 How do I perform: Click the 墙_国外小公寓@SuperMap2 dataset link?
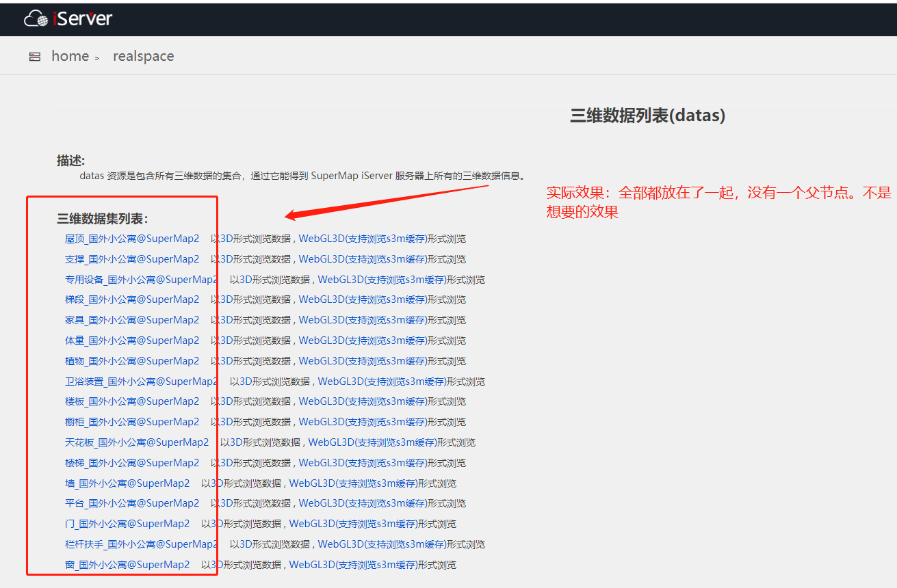coord(127,483)
